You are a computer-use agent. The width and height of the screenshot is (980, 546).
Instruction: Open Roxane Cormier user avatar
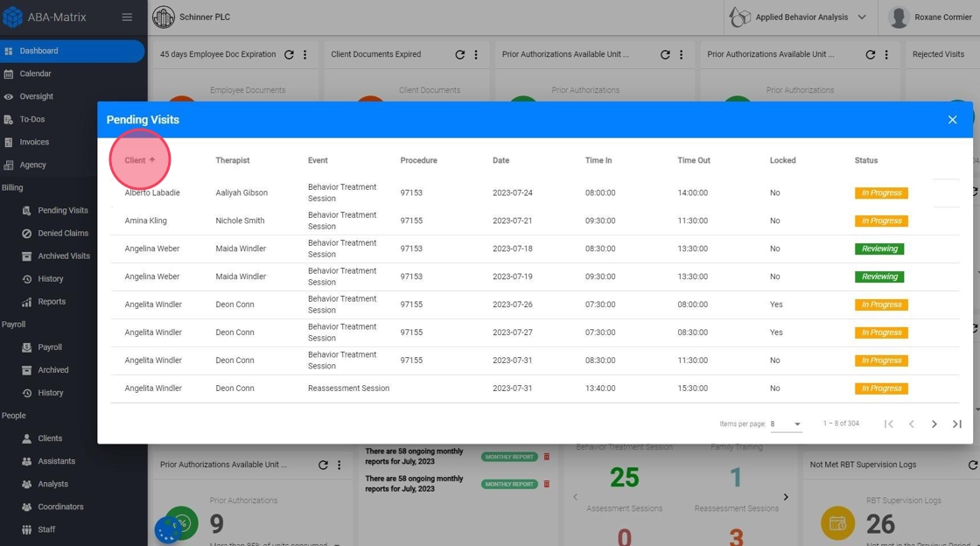[898, 17]
